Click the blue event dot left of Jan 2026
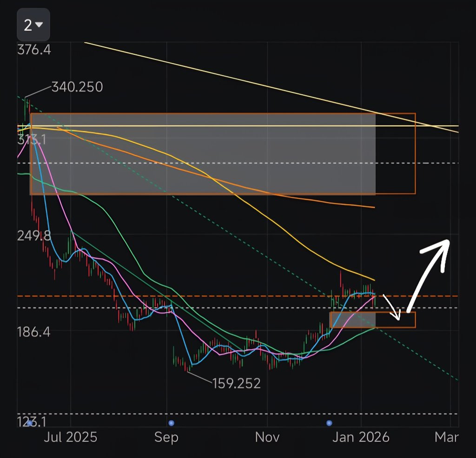 pyautogui.click(x=329, y=423)
